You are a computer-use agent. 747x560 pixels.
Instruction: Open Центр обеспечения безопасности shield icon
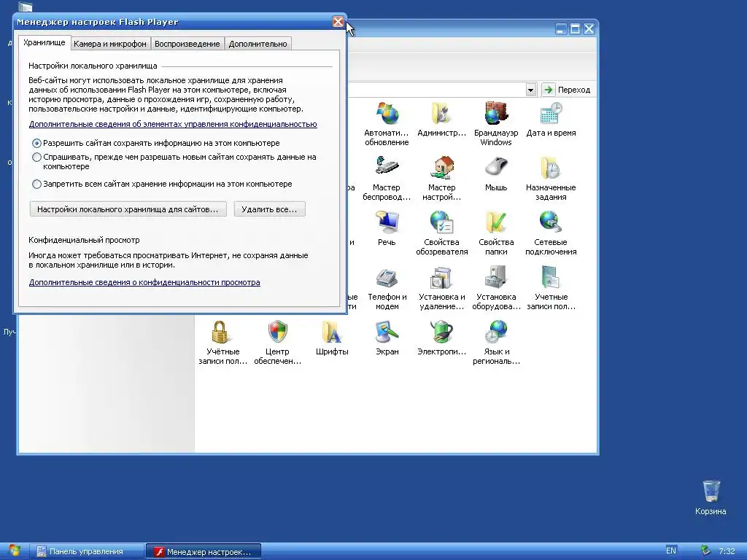(x=277, y=332)
